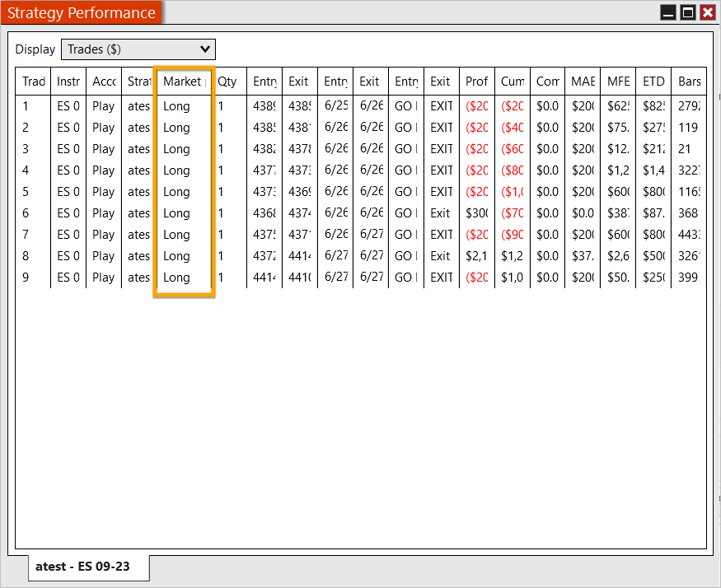Click the ETD column header
This screenshot has width=721, height=588.
[653, 82]
